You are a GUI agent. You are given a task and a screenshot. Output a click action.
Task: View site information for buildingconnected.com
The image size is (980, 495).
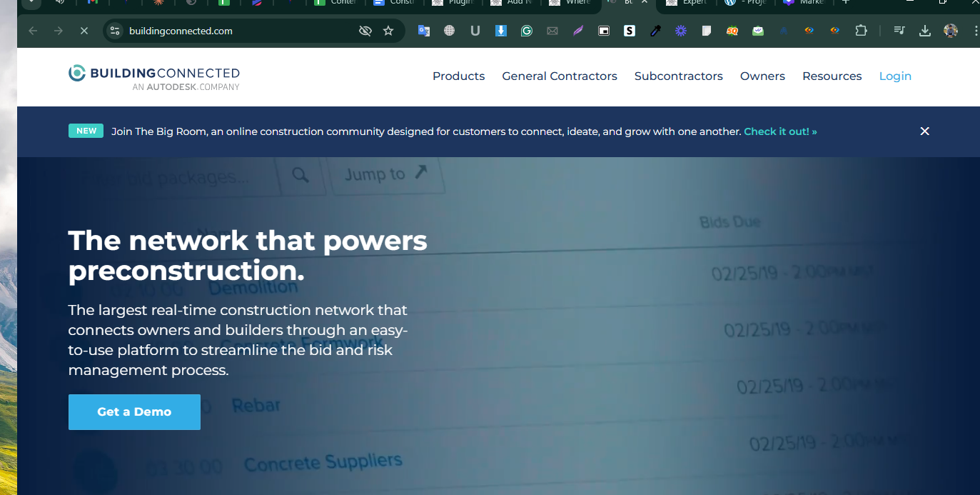[x=115, y=31]
